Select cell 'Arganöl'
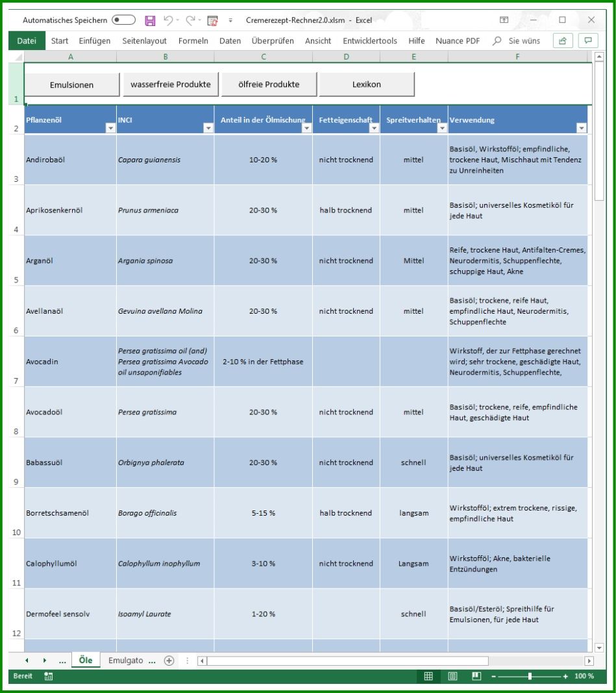 click(71, 260)
